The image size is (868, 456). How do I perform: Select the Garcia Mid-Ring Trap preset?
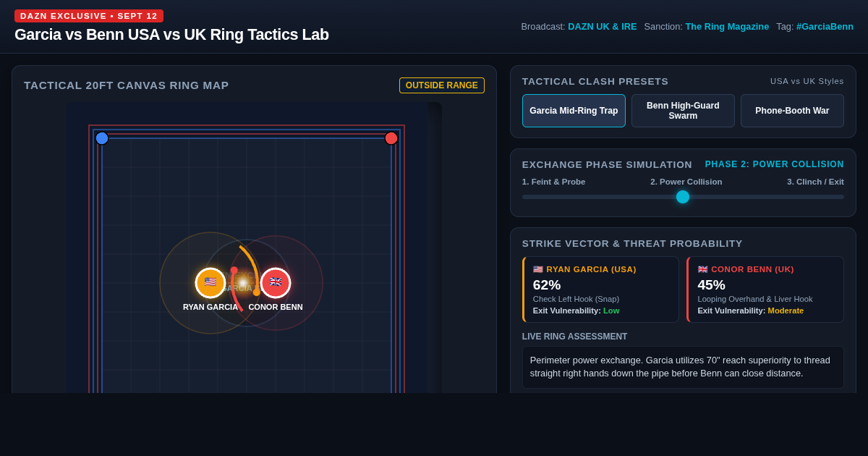point(574,111)
